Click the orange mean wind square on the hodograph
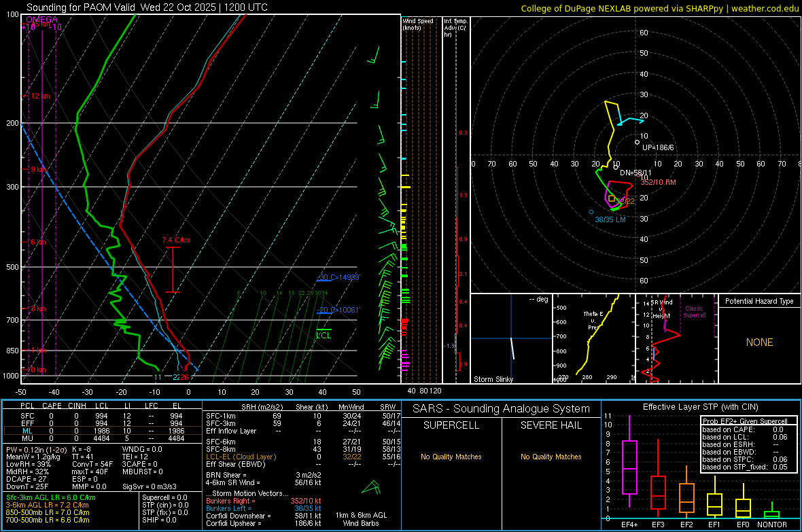 [612, 198]
